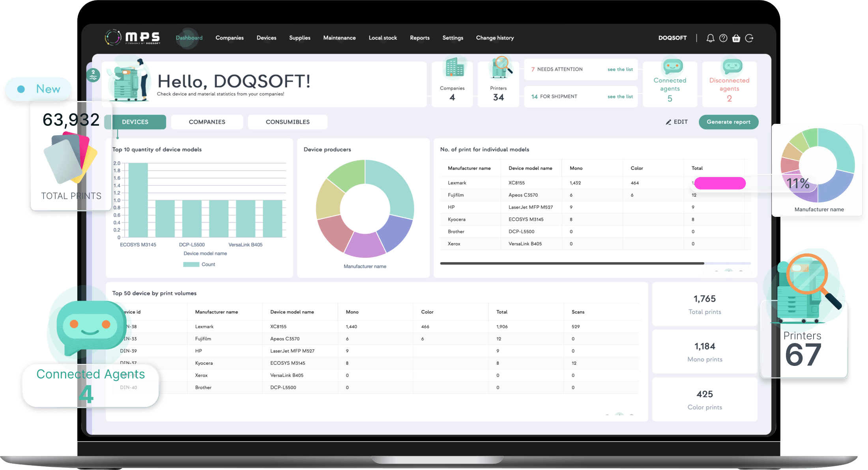Open the Settings menu item

coord(453,38)
